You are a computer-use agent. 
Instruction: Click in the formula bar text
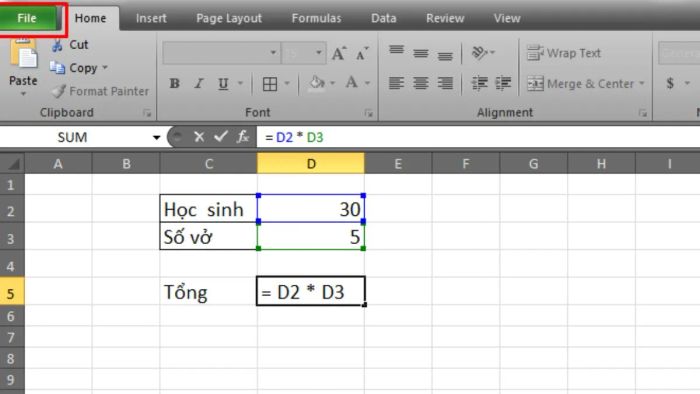478,137
